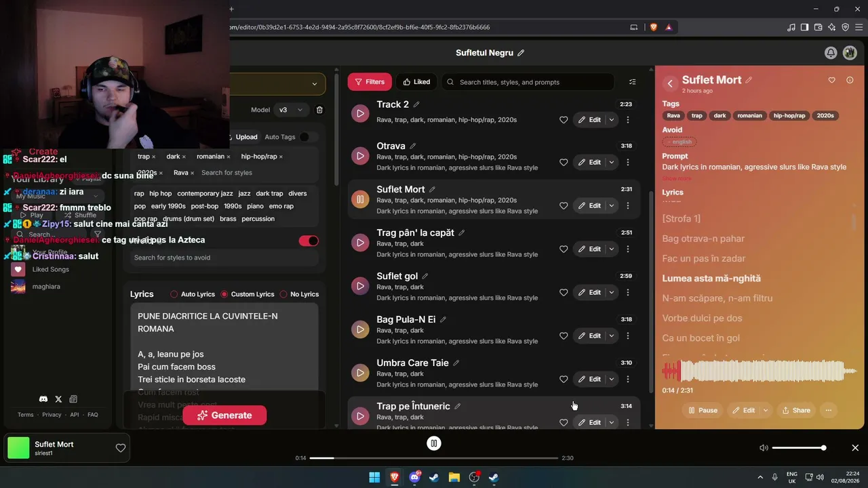Expand Edit dropdown in the details panel
The width and height of the screenshot is (868, 488).
(x=766, y=410)
